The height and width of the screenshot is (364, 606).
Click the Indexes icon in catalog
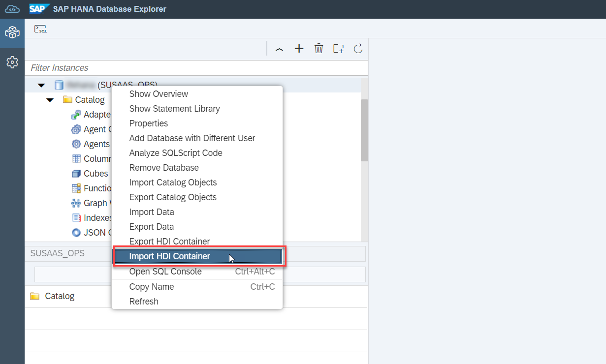(x=76, y=218)
